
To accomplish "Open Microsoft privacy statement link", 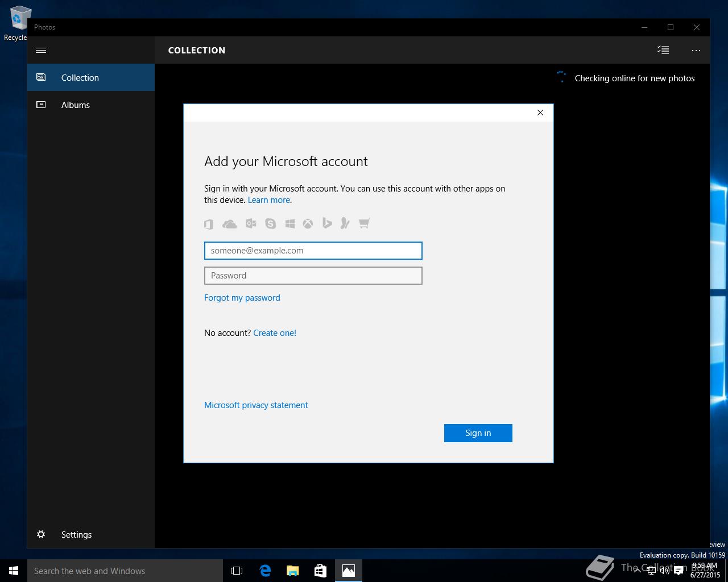I will pyautogui.click(x=256, y=405).
